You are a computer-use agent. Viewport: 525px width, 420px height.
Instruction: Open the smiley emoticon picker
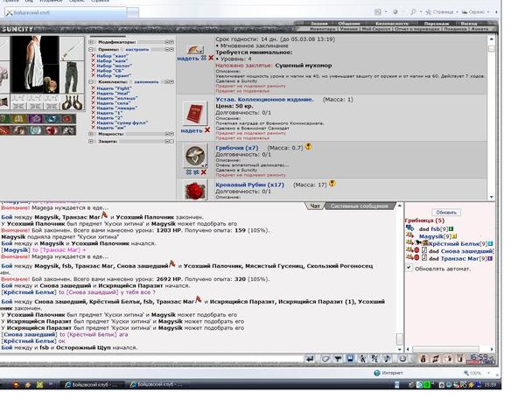tap(402, 359)
